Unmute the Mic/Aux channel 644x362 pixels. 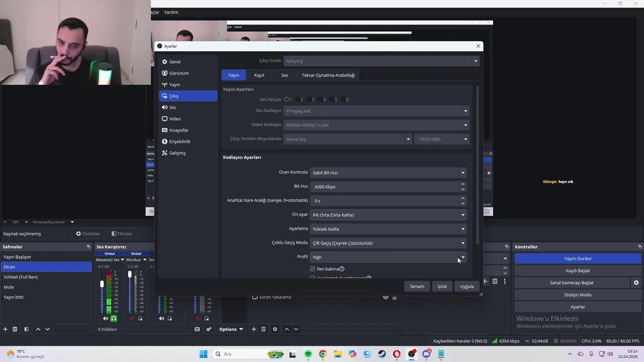coord(132,318)
